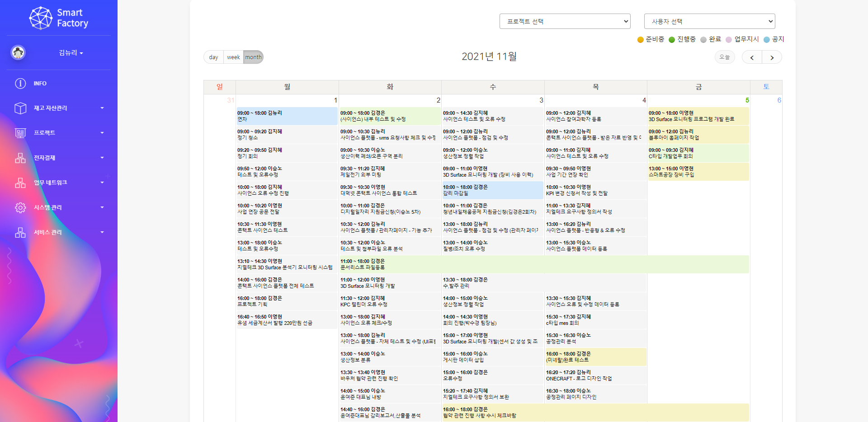Select the month view toggle
This screenshot has height=422, width=868.
(253, 57)
